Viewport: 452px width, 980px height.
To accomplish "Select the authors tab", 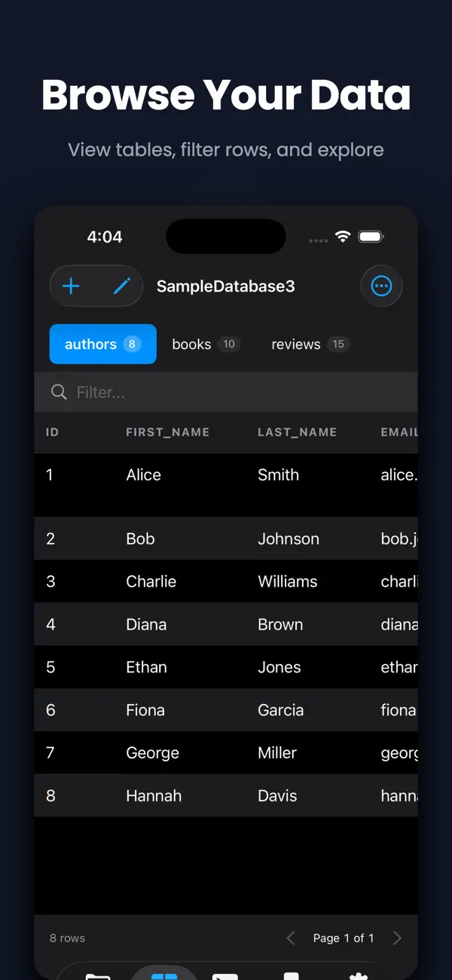I will coord(102,344).
